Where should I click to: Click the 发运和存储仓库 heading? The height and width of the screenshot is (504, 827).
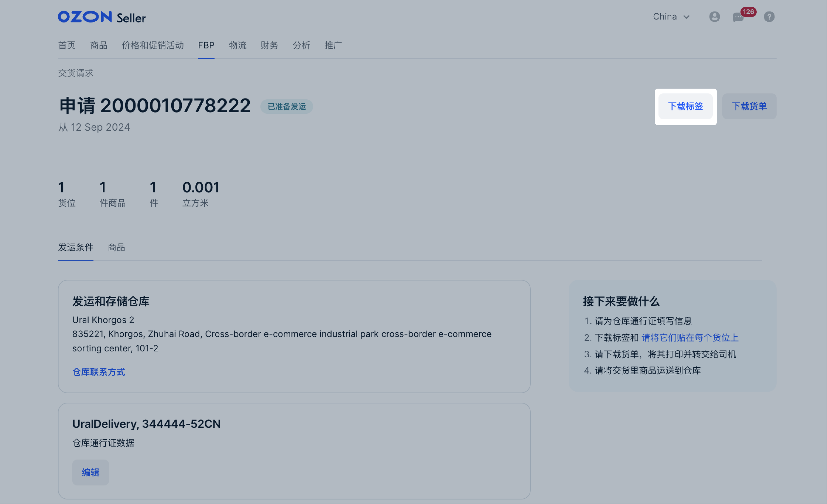[111, 301]
